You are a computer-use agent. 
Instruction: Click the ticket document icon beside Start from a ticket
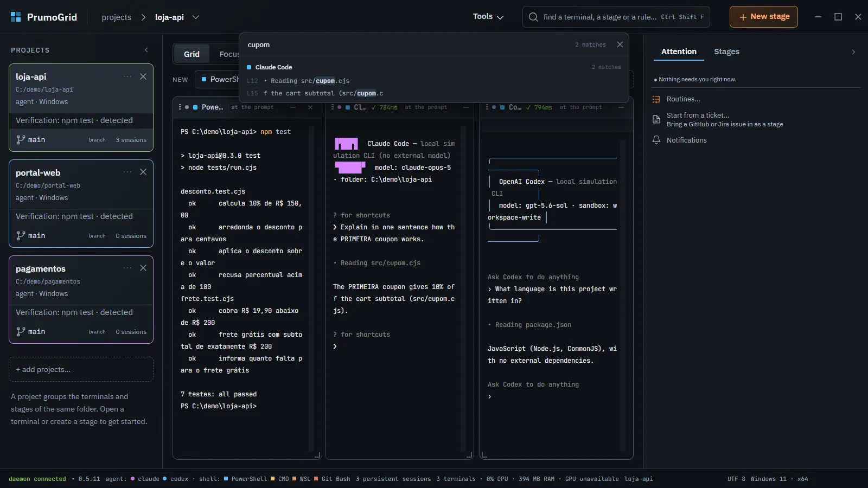pyautogui.click(x=656, y=119)
